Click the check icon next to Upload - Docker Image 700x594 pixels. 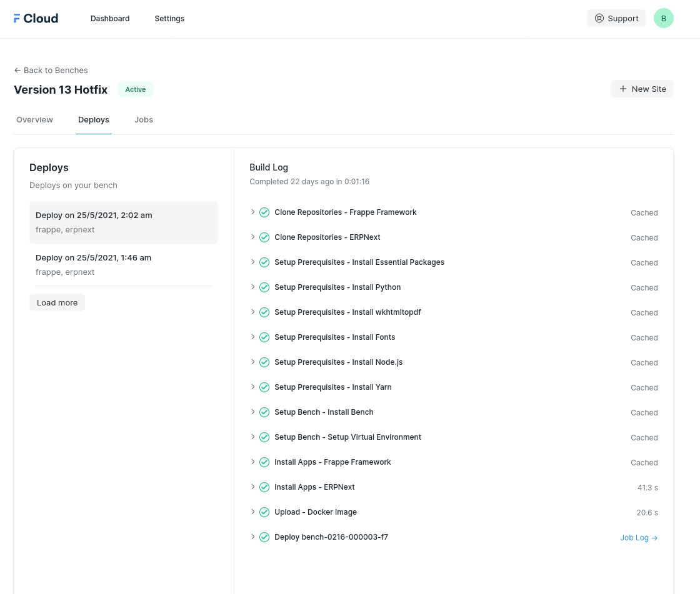(x=264, y=512)
